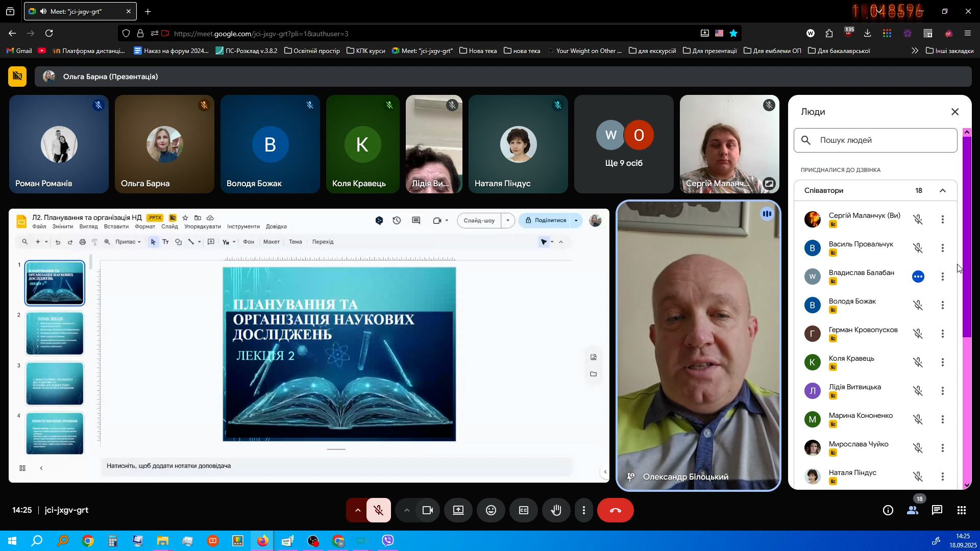Mute Василь Провальчук microphone icon
The image size is (980, 551).
click(918, 248)
